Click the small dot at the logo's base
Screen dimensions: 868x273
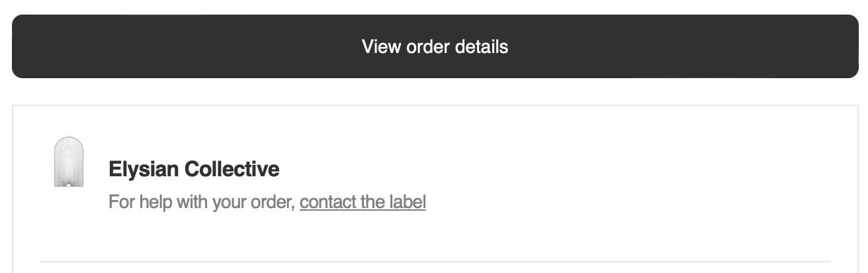(68, 185)
